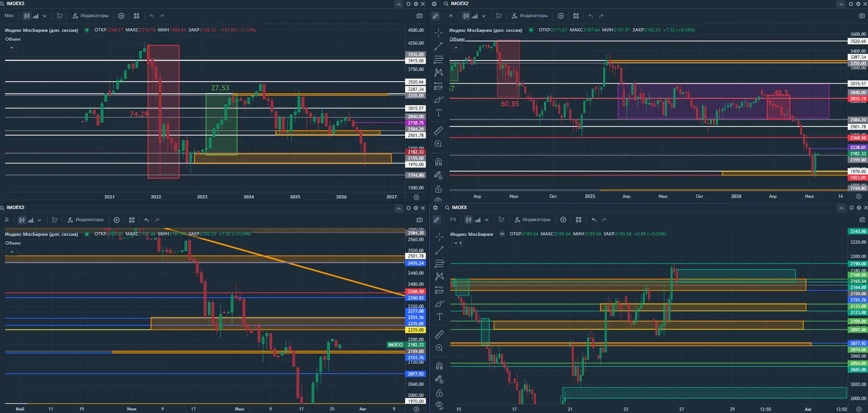Open Д timeframe selector in bottom-left chart
This screenshot has width=868, height=413.
pos(6,220)
